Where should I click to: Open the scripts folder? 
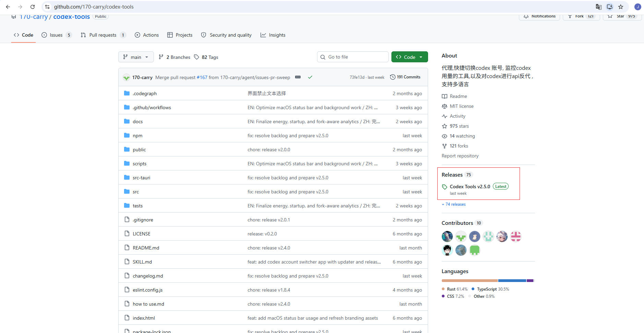click(139, 164)
